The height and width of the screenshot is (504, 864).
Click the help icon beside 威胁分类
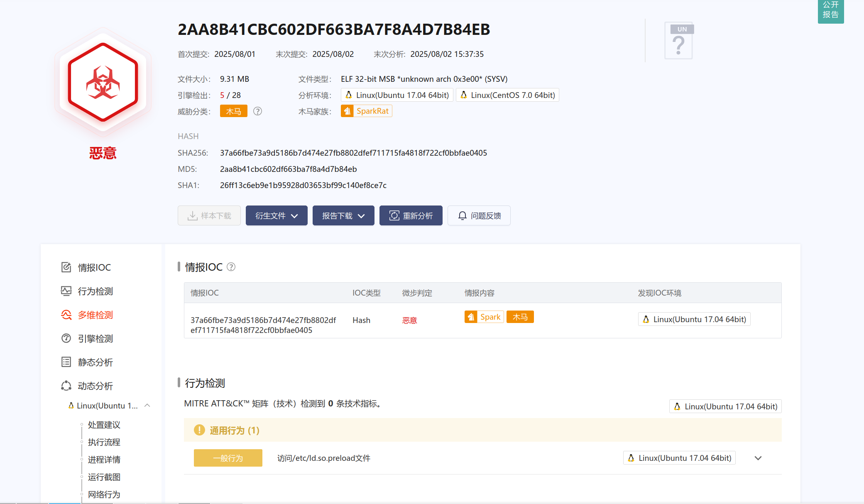[257, 111]
